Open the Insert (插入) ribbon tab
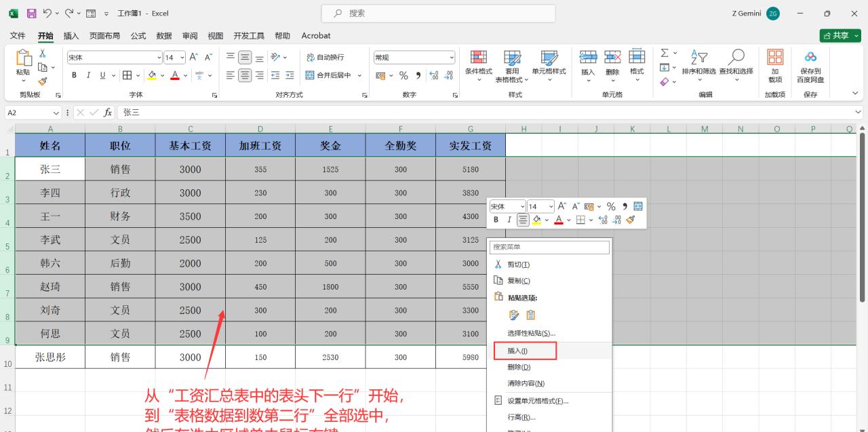This screenshot has height=432, width=868. tap(71, 35)
